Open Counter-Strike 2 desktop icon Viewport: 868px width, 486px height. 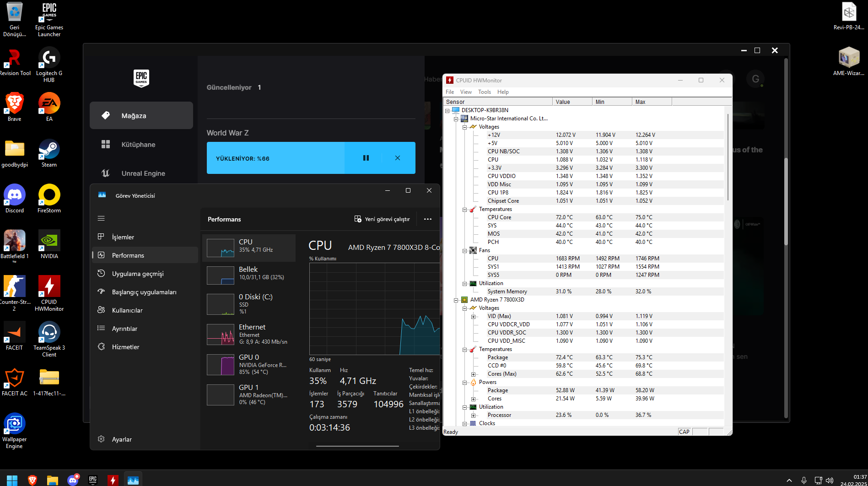click(x=14, y=293)
